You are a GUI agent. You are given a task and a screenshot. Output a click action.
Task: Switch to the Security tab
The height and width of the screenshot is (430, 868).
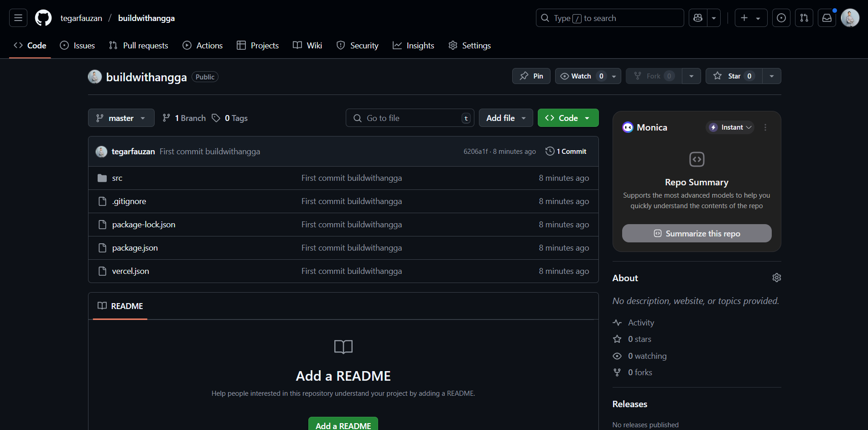tap(358, 46)
